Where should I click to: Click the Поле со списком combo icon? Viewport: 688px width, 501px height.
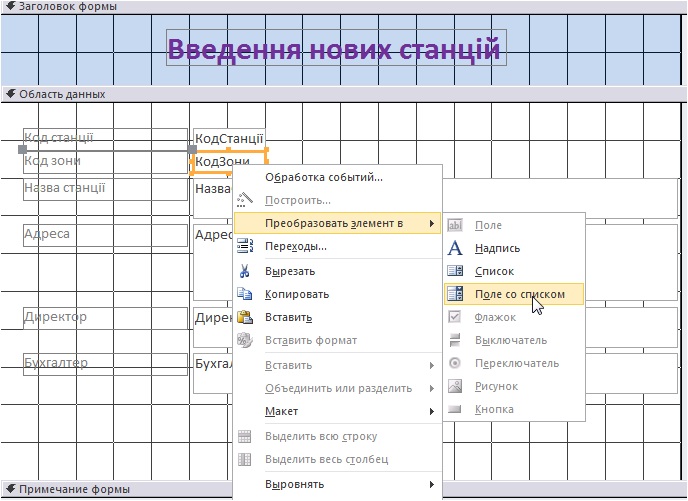coord(455,294)
